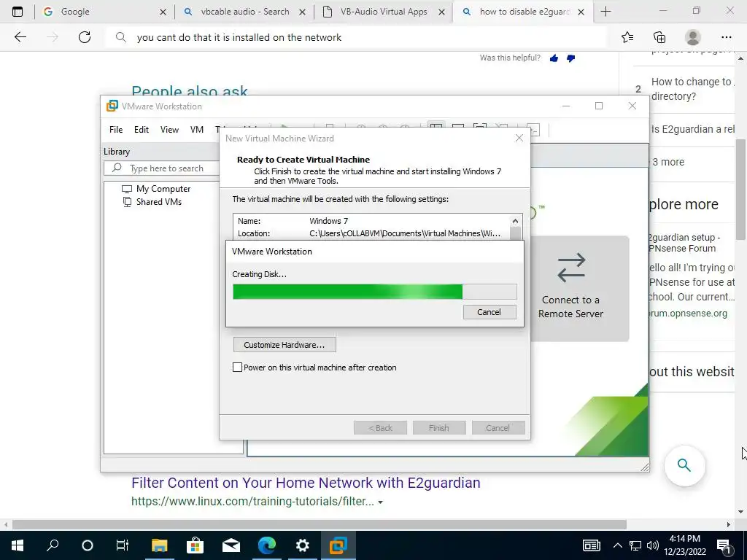The image size is (747, 560).
Task: Open Task View from the taskbar
Action: pyautogui.click(x=123, y=545)
